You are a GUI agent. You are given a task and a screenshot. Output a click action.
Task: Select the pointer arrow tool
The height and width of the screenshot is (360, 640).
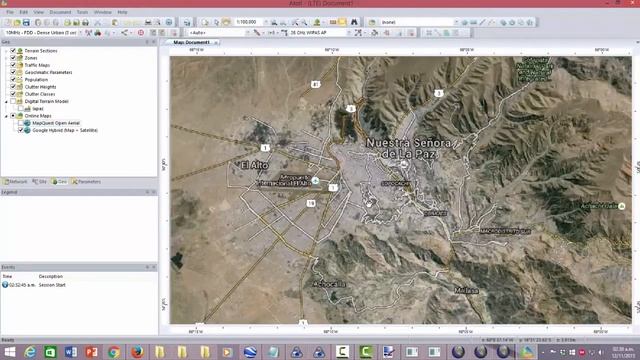click(216, 22)
